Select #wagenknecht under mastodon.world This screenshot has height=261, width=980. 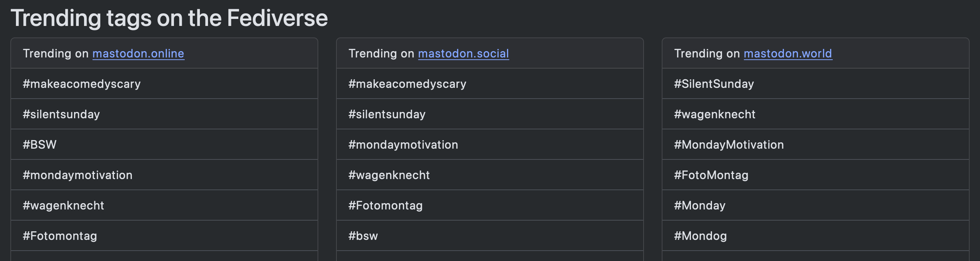click(x=816, y=114)
